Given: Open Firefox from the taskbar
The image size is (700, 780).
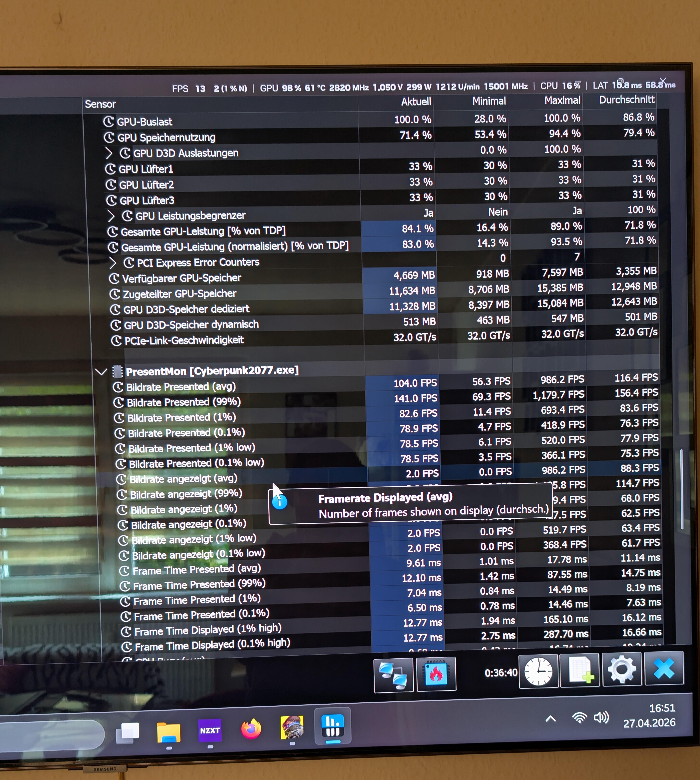Looking at the screenshot, I should pyautogui.click(x=251, y=729).
